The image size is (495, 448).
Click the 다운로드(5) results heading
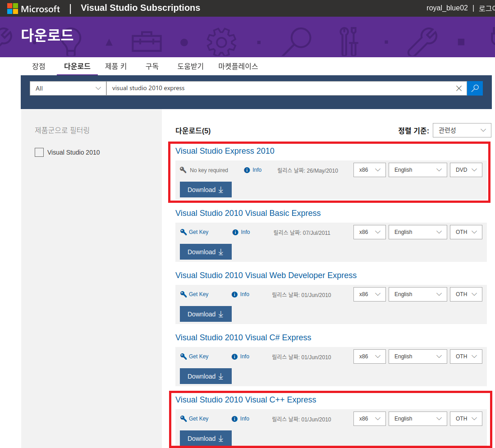193,131
